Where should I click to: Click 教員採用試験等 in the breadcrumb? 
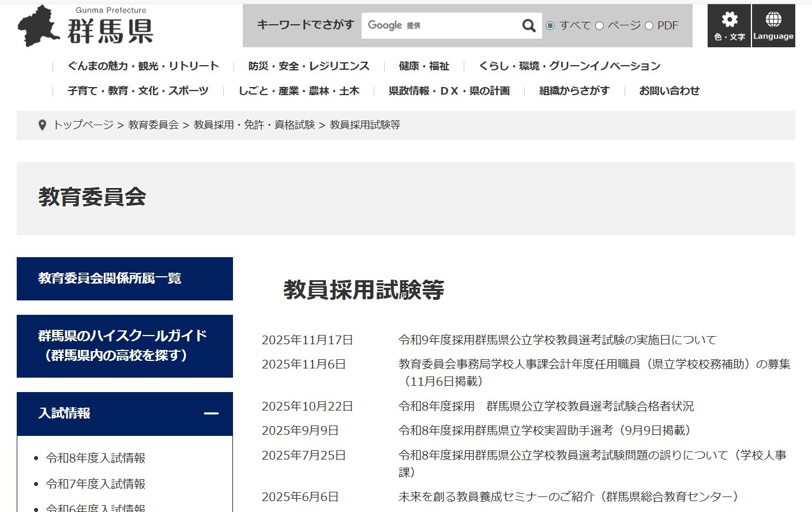(365, 125)
